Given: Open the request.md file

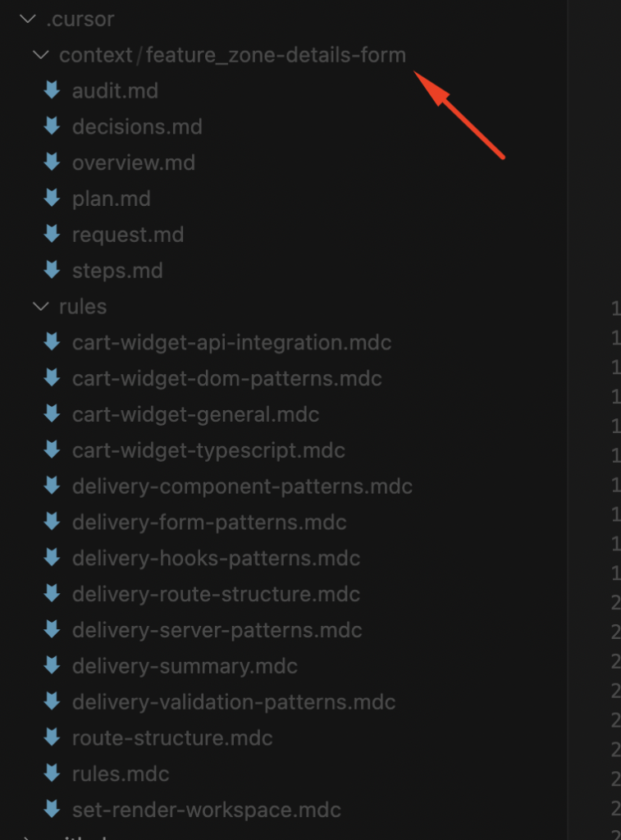Looking at the screenshot, I should (127, 235).
